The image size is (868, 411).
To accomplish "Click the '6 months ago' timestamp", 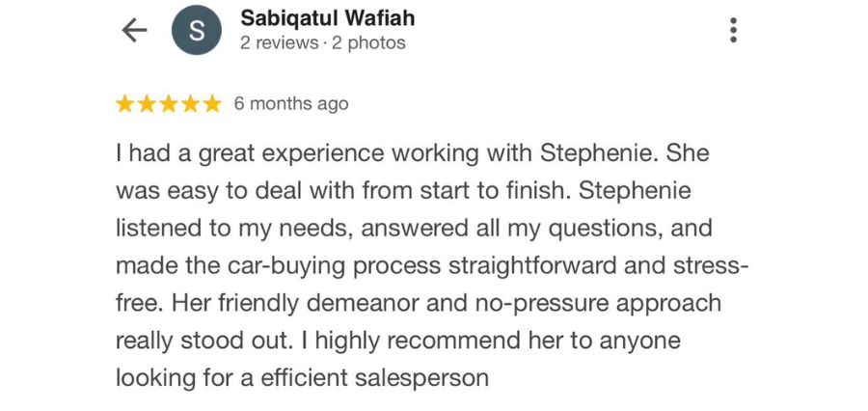I will click(291, 104).
